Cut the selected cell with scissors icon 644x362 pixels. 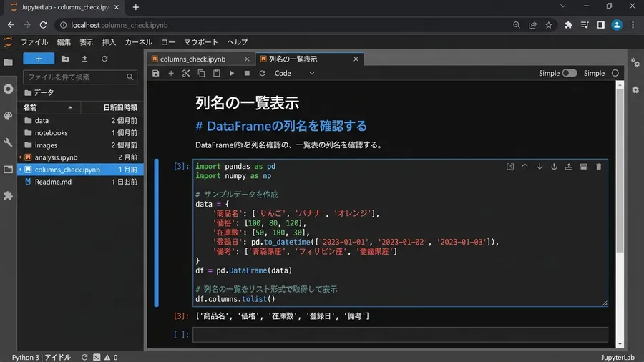point(186,73)
